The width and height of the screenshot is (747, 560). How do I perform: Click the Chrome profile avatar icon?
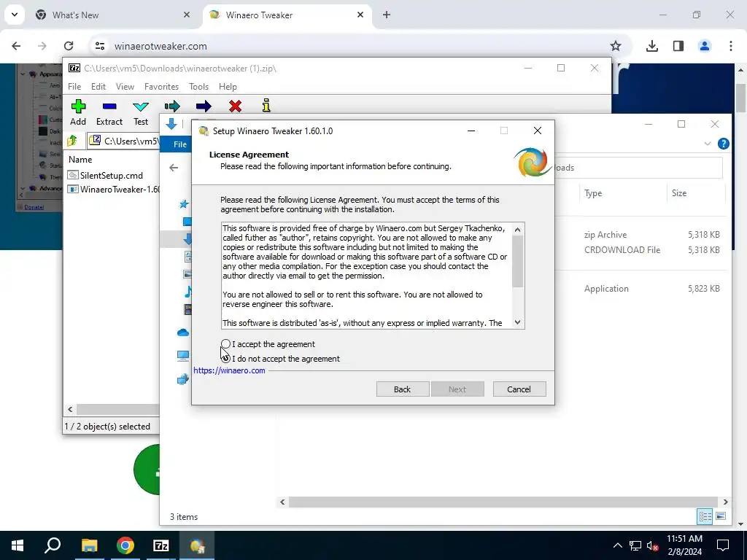pos(705,46)
